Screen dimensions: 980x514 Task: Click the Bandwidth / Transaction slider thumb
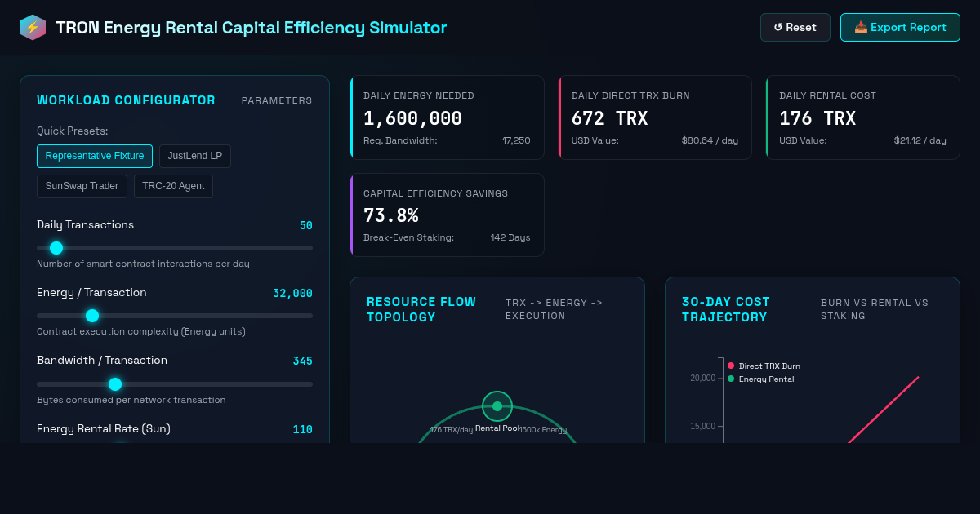point(115,384)
